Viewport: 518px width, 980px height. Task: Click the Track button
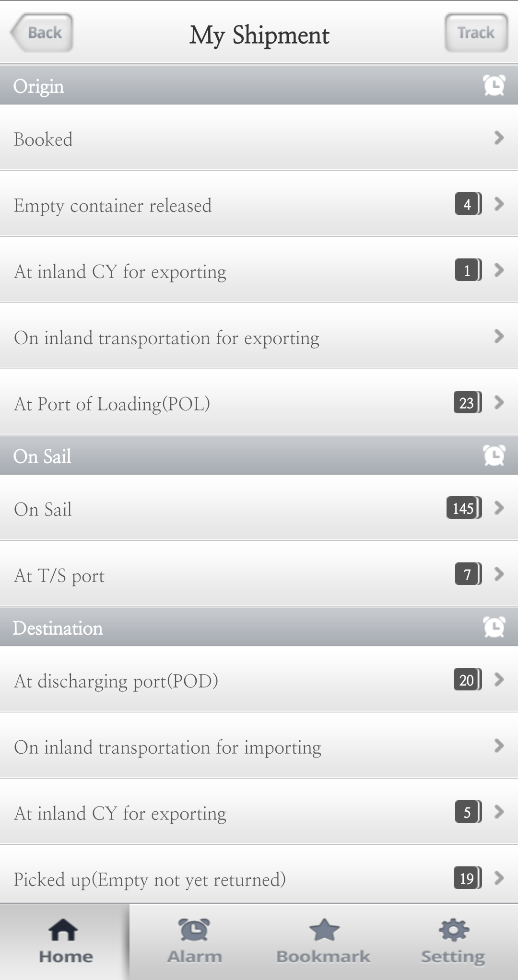pyautogui.click(x=476, y=33)
